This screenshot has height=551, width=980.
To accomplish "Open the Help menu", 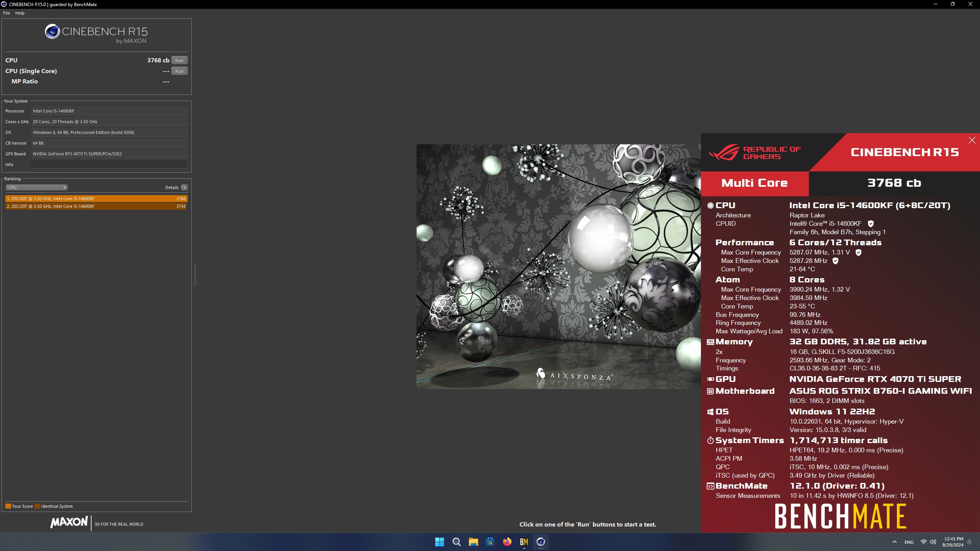I will tap(20, 13).
